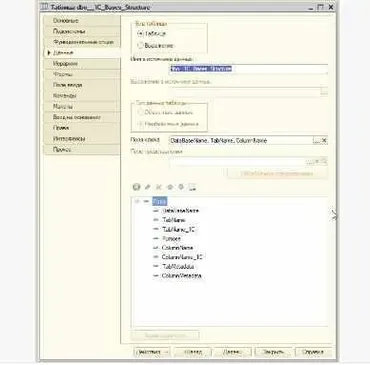Click the last icon in field toolbar
This screenshot has width=370, height=365.
click(x=192, y=187)
